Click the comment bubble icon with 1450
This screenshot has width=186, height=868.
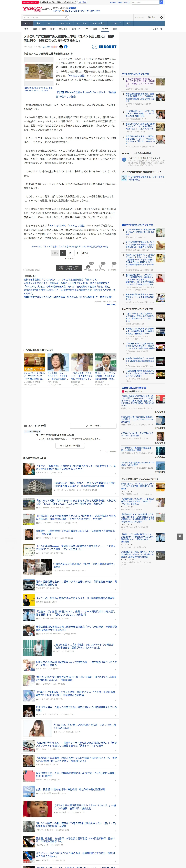coord(47,47)
